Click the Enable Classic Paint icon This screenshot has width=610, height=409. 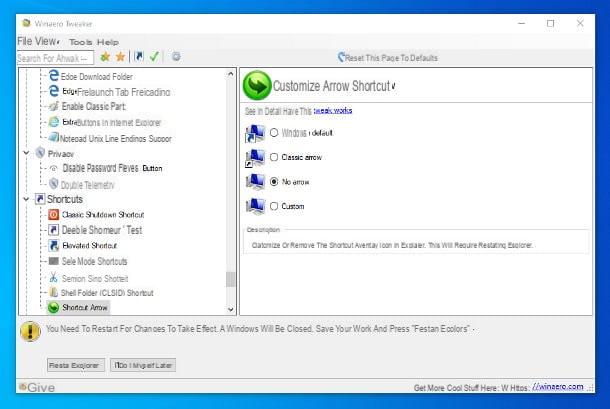pos(53,106)
